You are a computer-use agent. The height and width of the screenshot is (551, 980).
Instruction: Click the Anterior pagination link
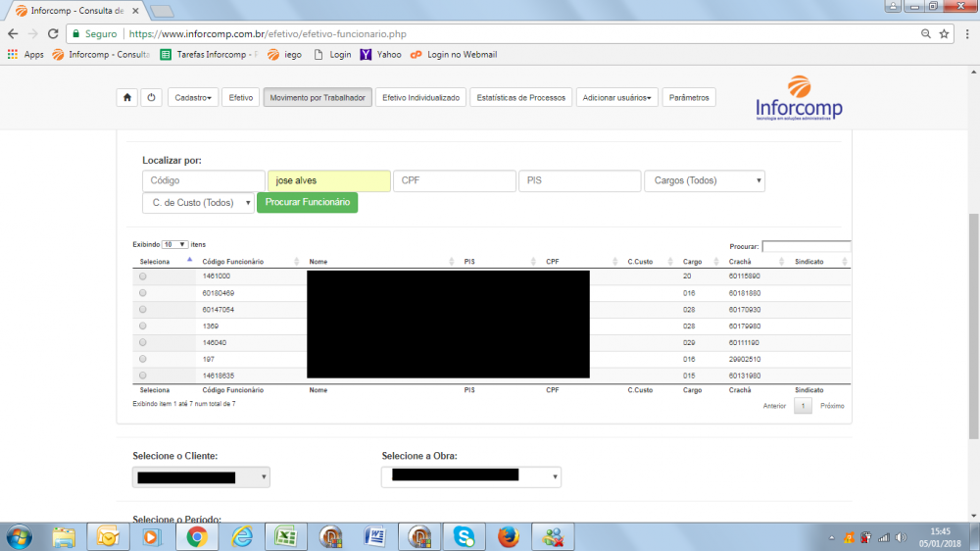[x=774, y=406]
